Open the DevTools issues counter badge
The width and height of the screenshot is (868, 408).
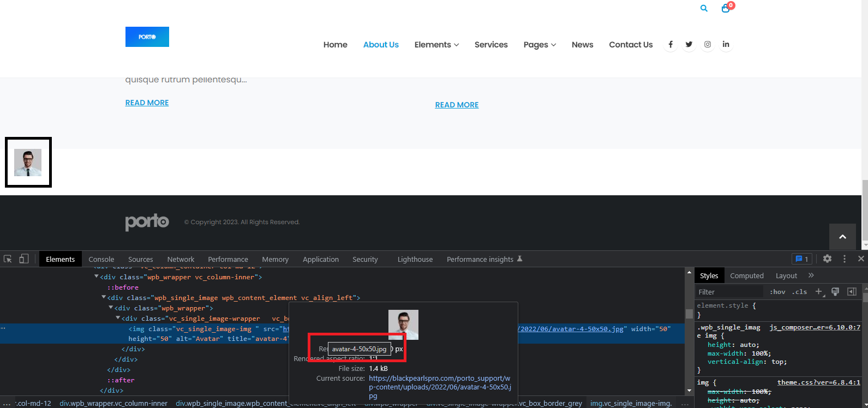point(802,259)
